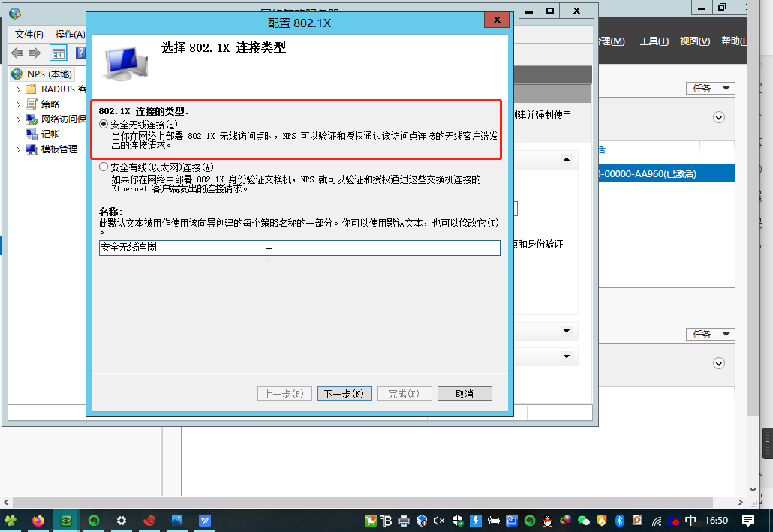Click the Windows Security shield tray icon
This screenshot has width=773, height=532.
coord(458,521)
